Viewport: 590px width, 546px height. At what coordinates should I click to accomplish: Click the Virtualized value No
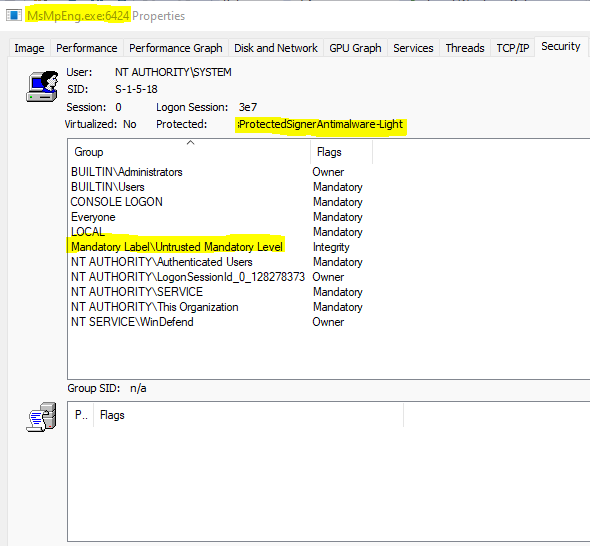click(130, 124)
